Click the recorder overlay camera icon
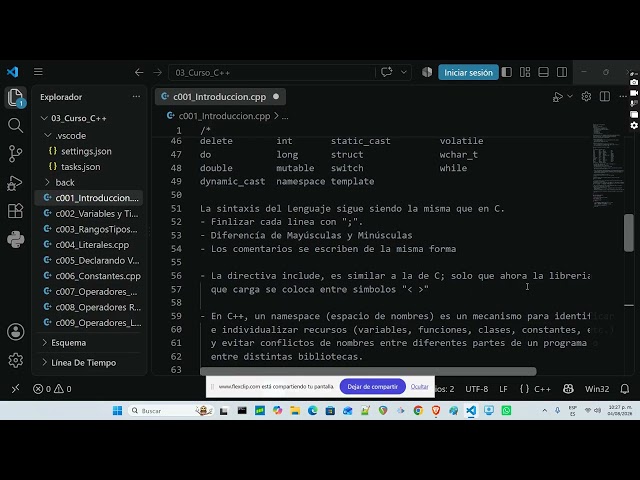Viewport: 640px width, 480px height. point(634,82)
